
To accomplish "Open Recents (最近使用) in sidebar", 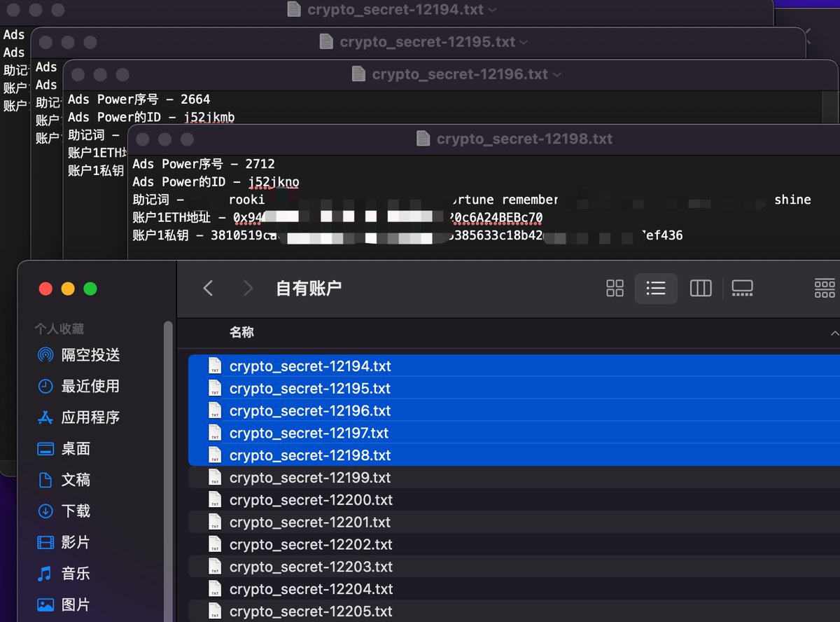I will (x=90, y=386).
